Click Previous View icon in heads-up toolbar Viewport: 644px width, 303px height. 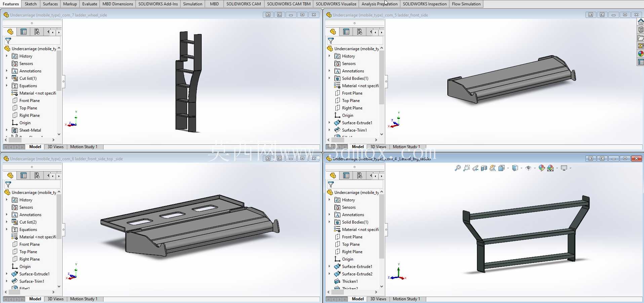point(475,168)
